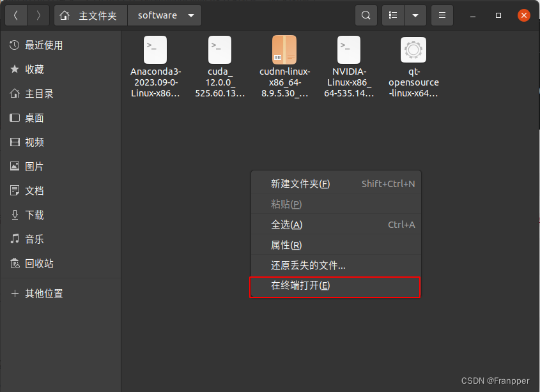Open 图片 folder in sidebar
The image size is (540, 392).
point(61,167)
